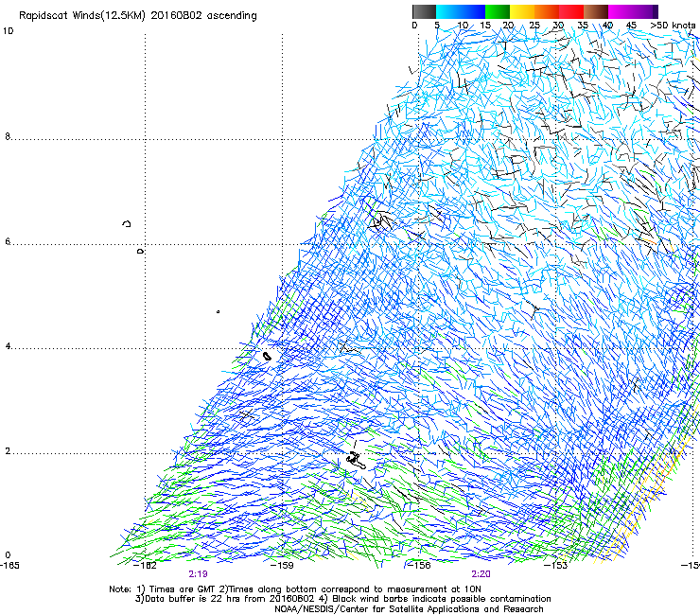Select the brown 35-40 knots legend segment

(x=596, y=11)
